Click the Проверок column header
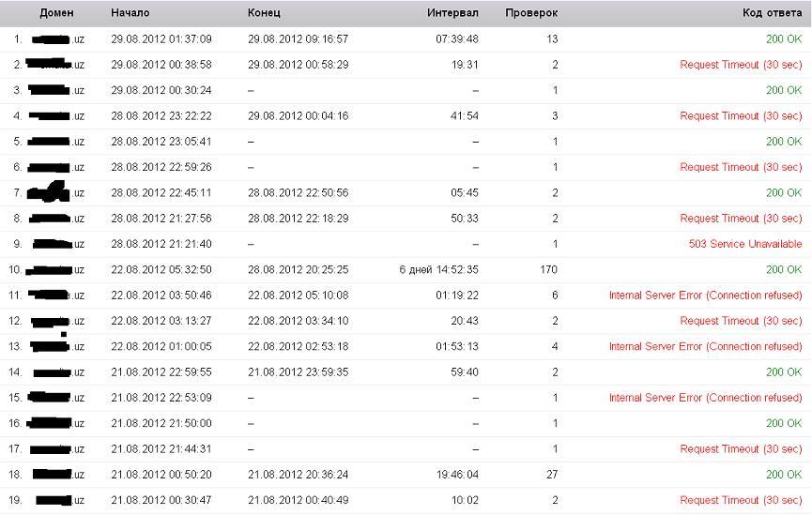Image resolution: width=812 pixels, height=515 pixels. (x=531, y=13)
